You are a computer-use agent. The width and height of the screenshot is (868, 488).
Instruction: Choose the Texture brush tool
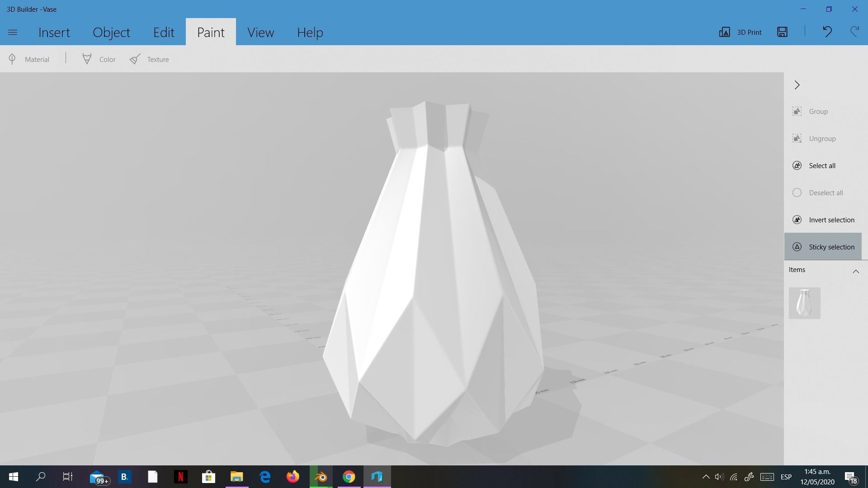(x=149, y=59)
